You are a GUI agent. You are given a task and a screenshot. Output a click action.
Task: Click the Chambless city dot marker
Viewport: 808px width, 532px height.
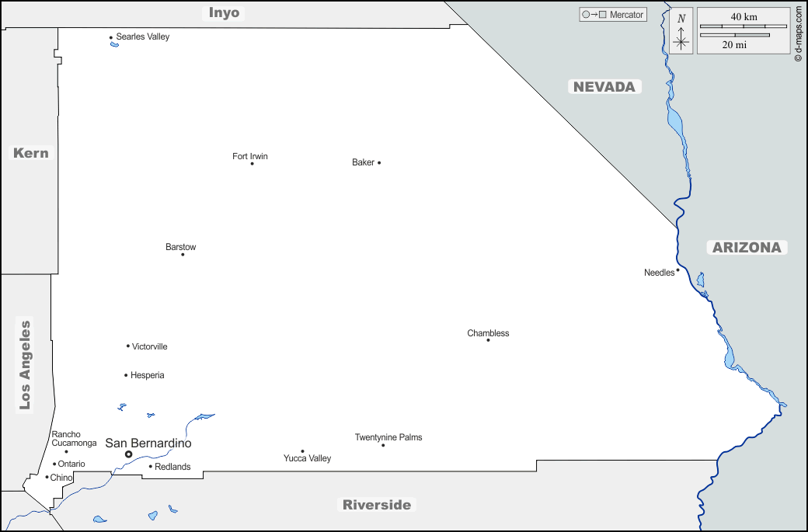pyautogui.click(x=488, y=340)
